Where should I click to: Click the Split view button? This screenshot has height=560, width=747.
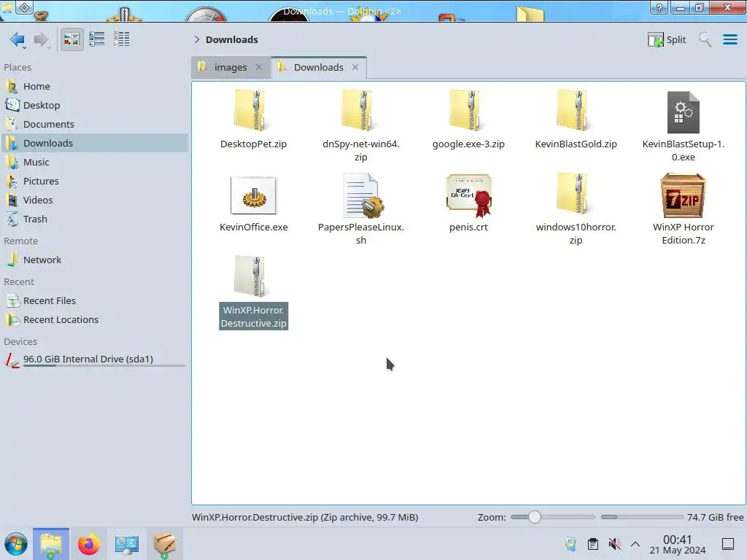[667, 39]
